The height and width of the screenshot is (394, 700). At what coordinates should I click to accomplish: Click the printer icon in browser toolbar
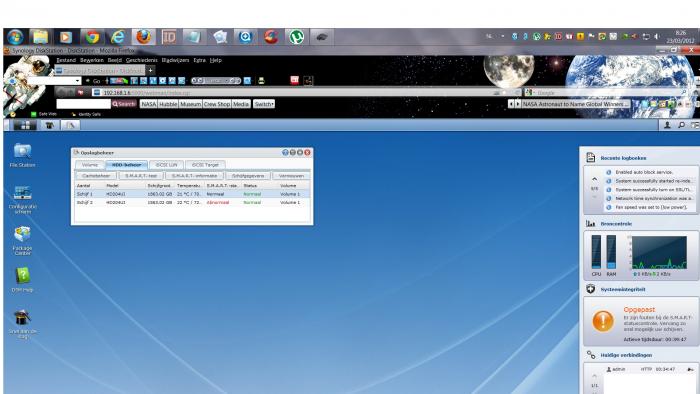click(x=261, y=81)
